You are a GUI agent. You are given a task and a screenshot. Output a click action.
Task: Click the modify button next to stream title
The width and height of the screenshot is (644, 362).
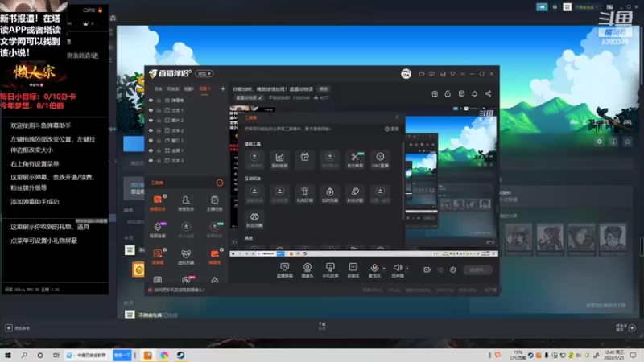(324, 89)
